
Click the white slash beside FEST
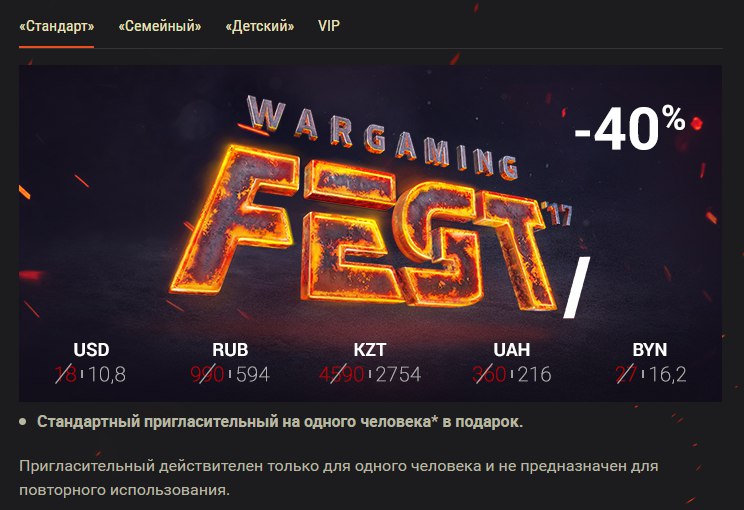point(577,287)
